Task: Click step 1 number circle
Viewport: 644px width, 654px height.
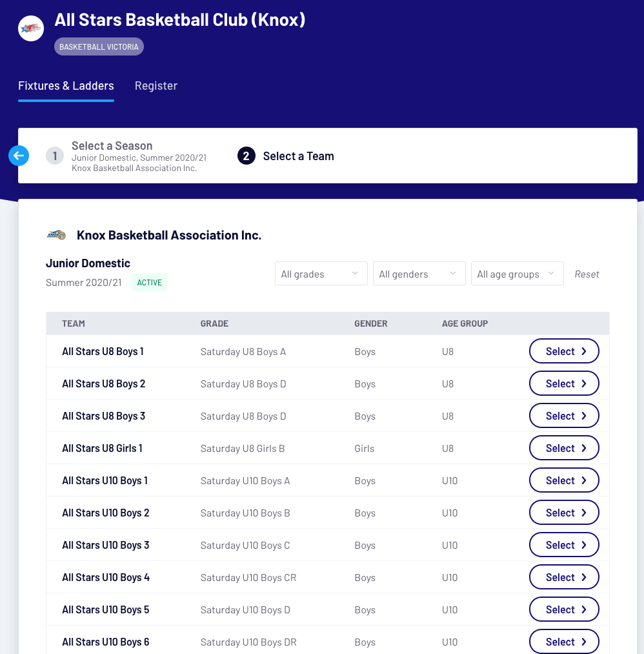Action: click(x=55, y=156)
